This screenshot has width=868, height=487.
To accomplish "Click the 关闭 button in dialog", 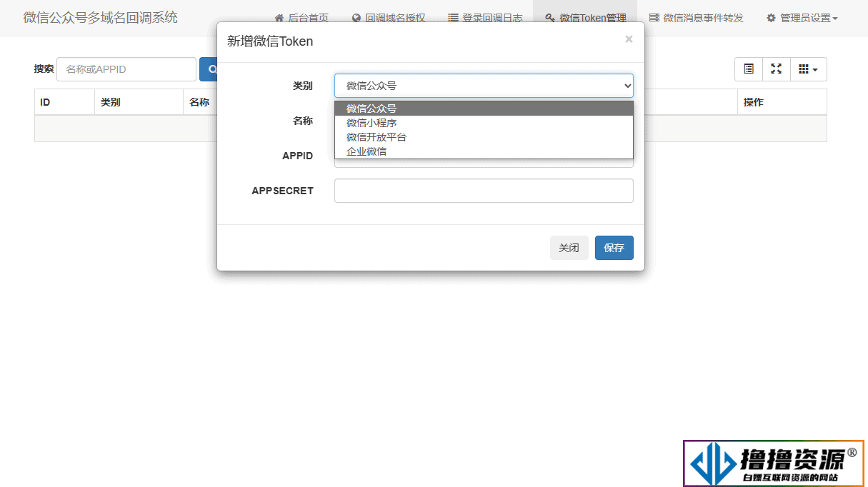I will coord(569,248).
